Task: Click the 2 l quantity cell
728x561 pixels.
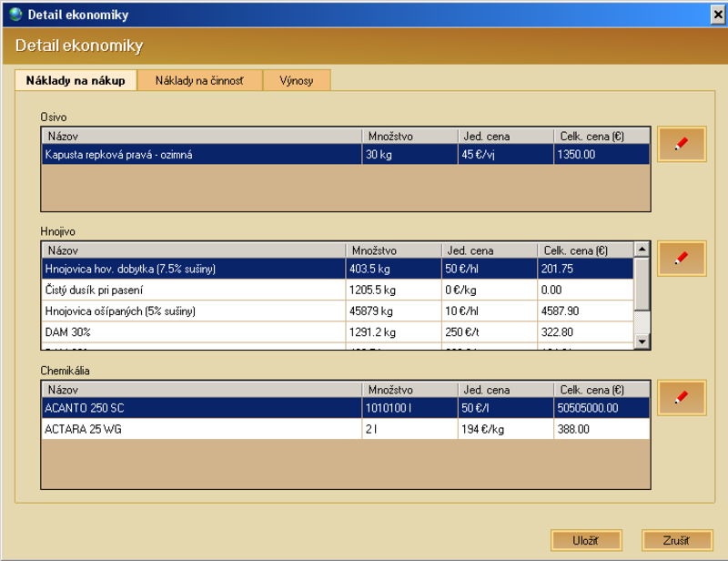Action: 410,429
